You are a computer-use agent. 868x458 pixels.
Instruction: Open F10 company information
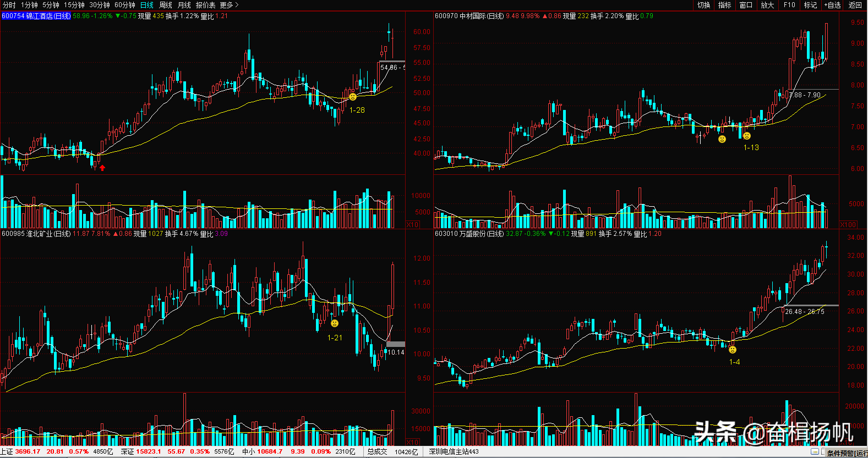click(789, 5)
